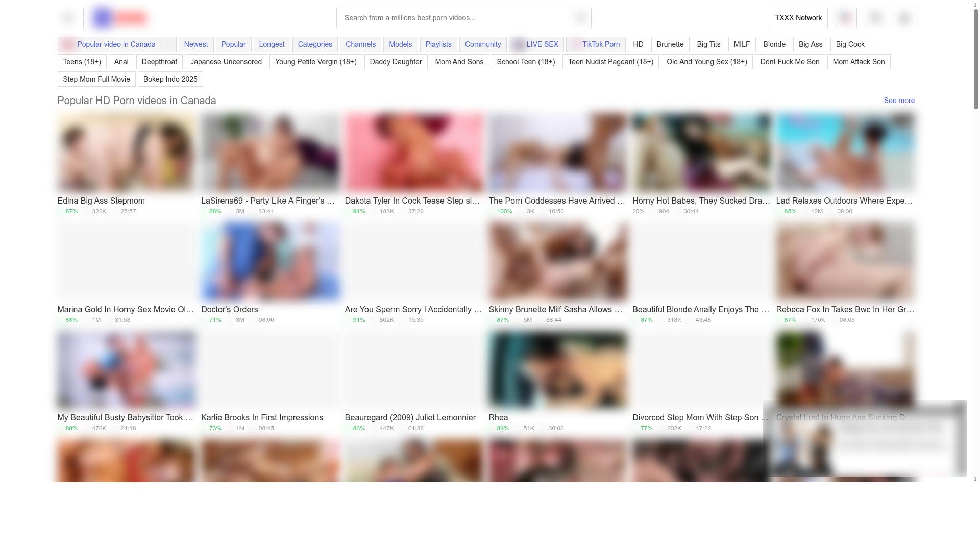980x551 pixels.
Task: Go to the Channels section
Action: point(360,44)
